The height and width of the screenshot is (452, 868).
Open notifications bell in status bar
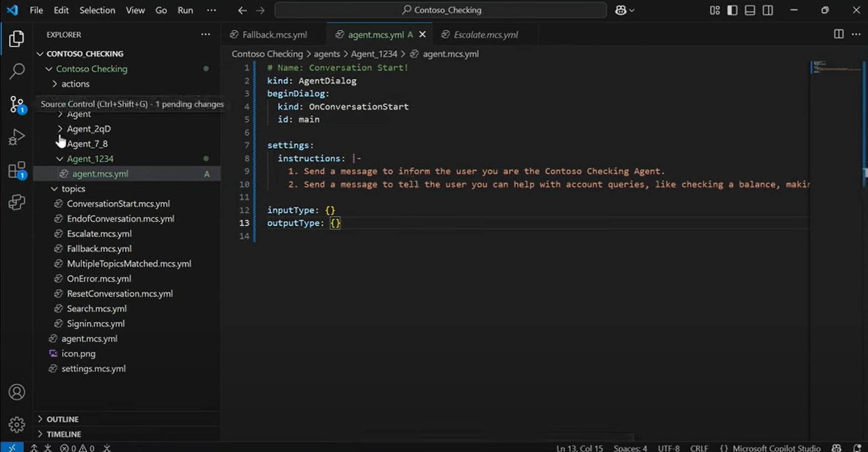click(857, 448)
